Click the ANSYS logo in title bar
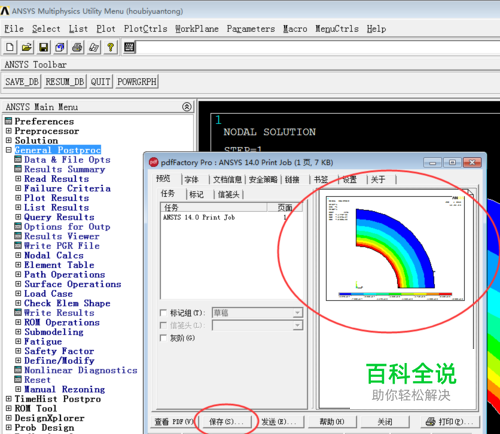Viewport: 500px width, 434px height. 5,11
